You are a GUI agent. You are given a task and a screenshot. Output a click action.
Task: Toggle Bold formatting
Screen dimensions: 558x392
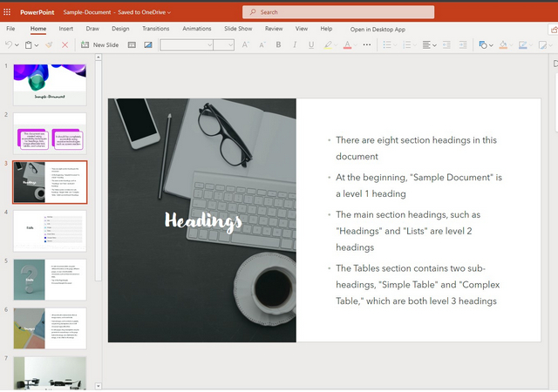(x=278, y=44)
